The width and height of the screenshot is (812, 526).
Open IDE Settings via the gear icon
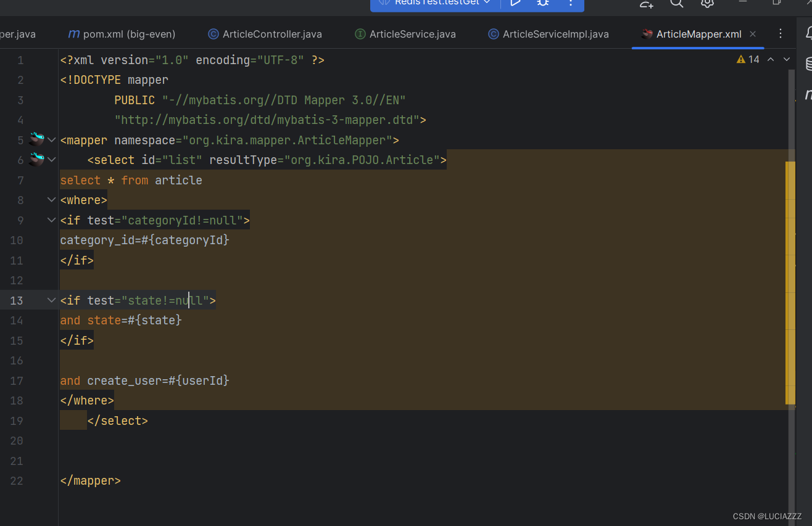point(706,3)
